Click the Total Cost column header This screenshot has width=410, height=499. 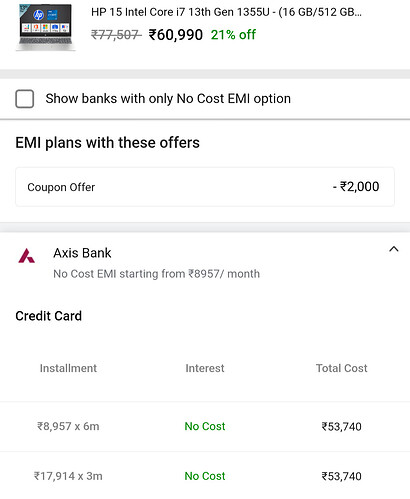click(x=342, y=368)
